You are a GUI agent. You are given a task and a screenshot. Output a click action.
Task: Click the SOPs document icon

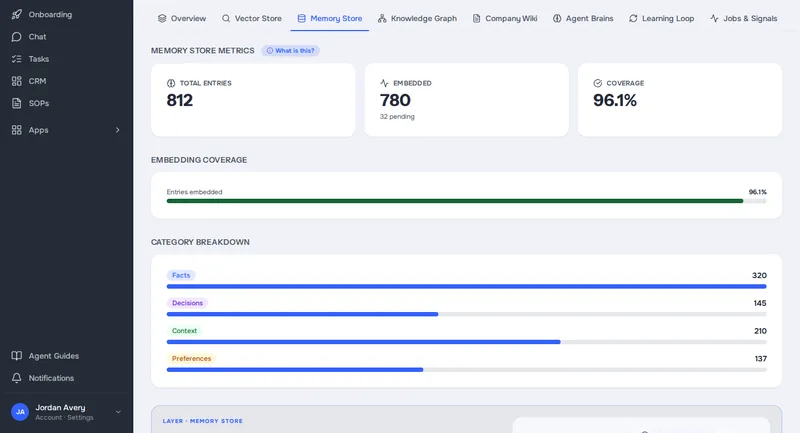pyautogui.click(x=17, y=103)
